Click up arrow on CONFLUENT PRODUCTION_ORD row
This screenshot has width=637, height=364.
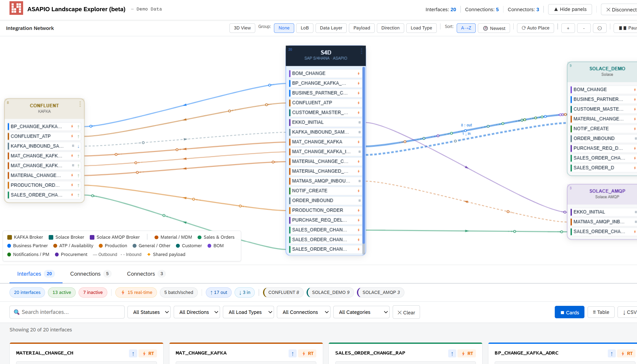tap(78, 185)
